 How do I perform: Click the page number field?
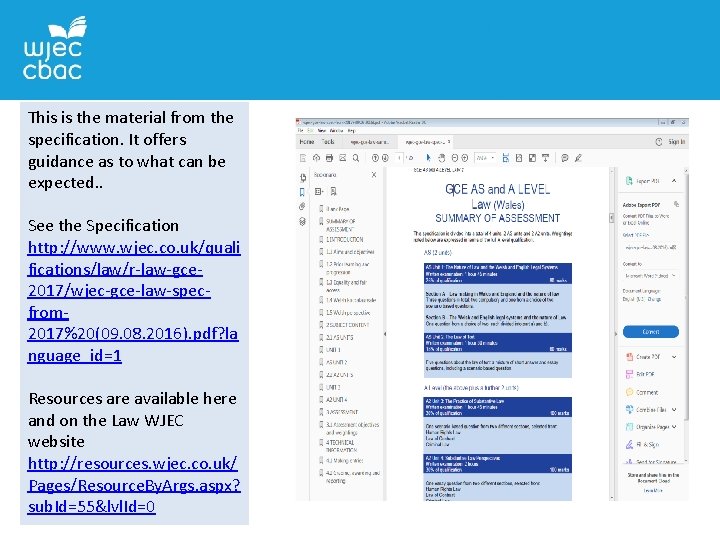coord(399,158)
